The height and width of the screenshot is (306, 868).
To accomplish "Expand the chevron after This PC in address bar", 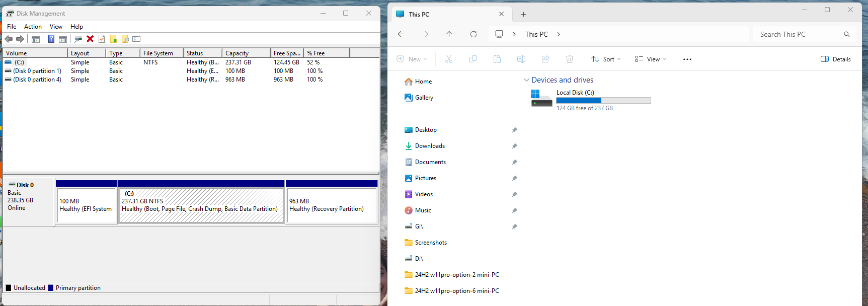I will 559,34.
